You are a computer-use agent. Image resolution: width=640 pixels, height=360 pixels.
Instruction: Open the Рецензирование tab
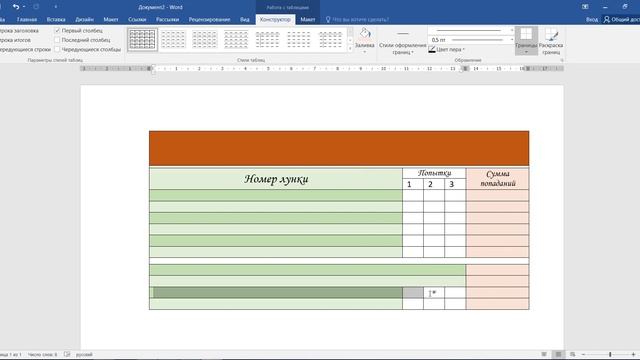pyautogui.click(x=209, y=19)
